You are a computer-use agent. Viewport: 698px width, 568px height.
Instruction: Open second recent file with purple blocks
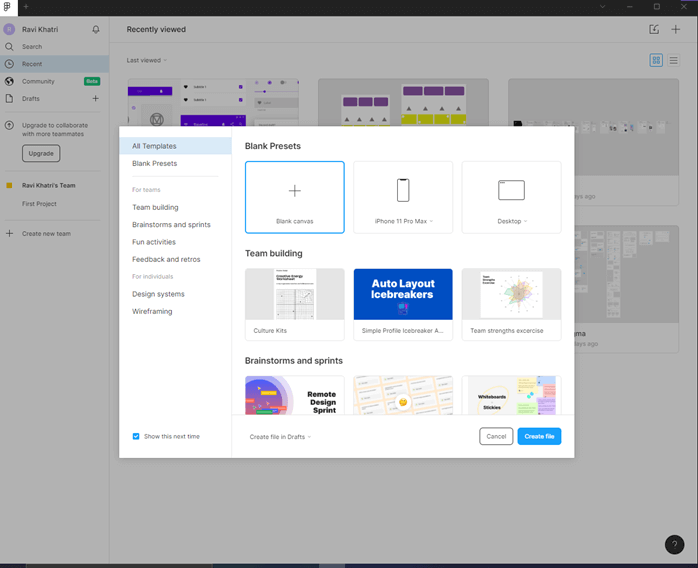pyautogui.click(x=403, y=103)
